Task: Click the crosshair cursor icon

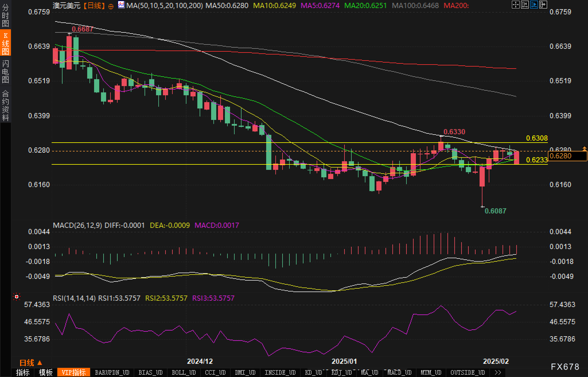Action: coord(515,5)
